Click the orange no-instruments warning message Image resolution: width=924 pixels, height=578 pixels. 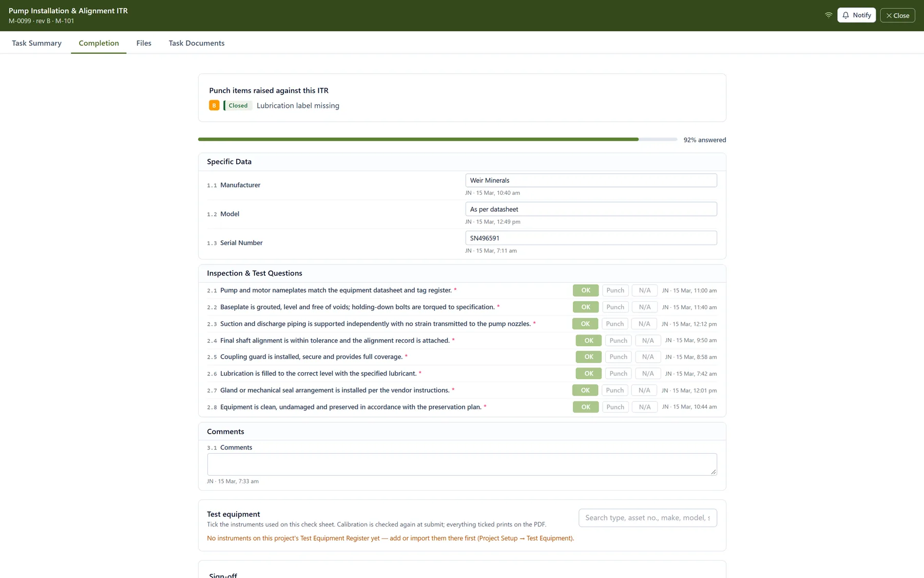pos(390,538)
